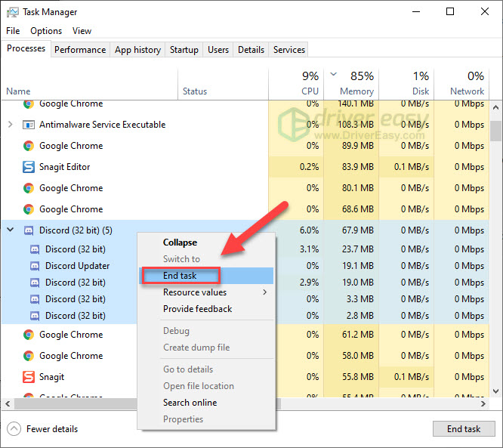The width and height of the screenshot is (503, 448).
Task: Click the Snagit Editor process icon
Action: pos(29,167)
